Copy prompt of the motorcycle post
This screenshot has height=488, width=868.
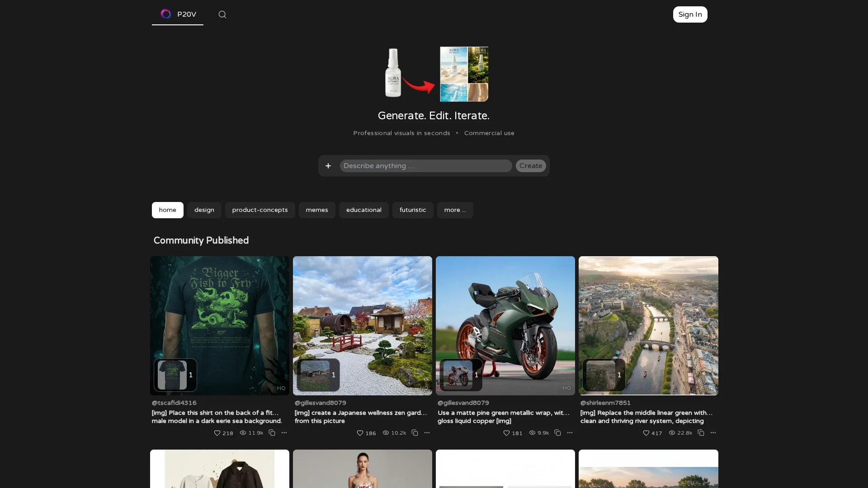pos(557,433)
